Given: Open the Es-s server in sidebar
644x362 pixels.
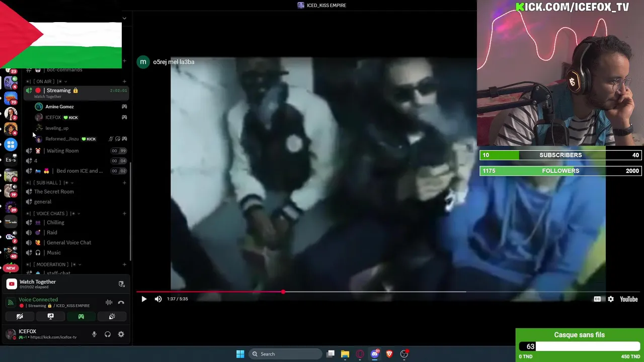Looking at the screenshot, I should pos(11,160).
